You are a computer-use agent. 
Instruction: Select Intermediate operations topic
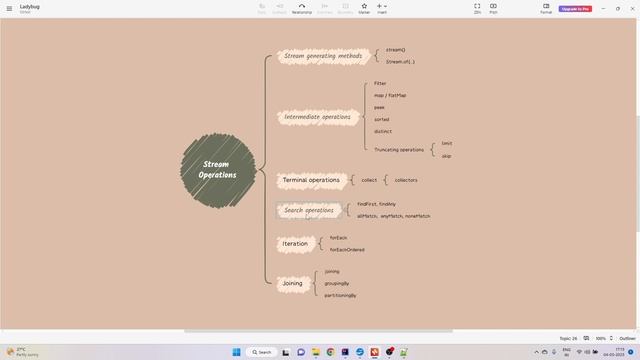[x=318, y=117]
